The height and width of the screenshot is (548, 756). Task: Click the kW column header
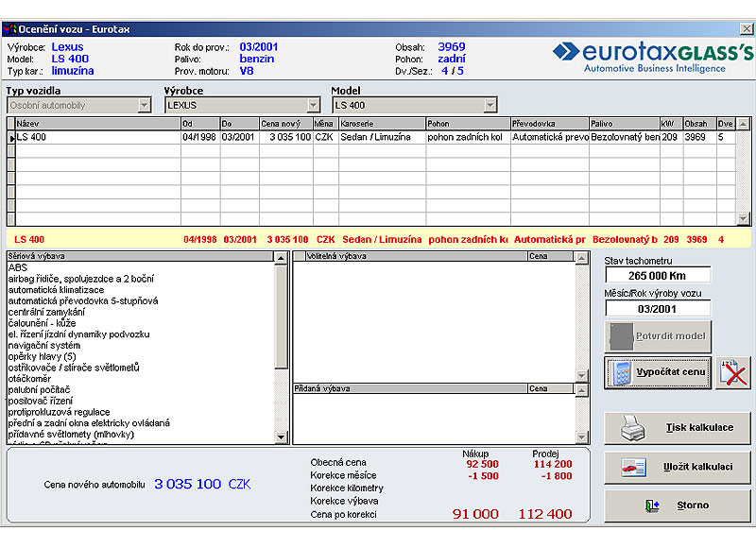click(x=672, y=124)
